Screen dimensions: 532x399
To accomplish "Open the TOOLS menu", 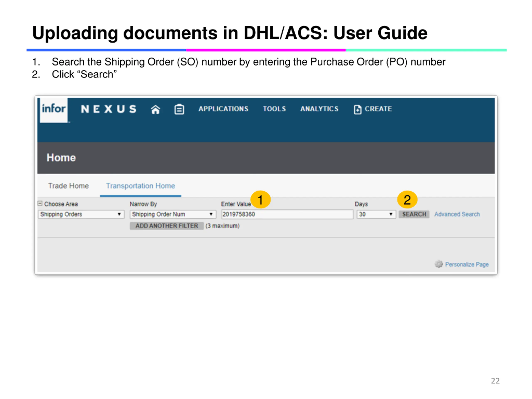I will (274, 109).
